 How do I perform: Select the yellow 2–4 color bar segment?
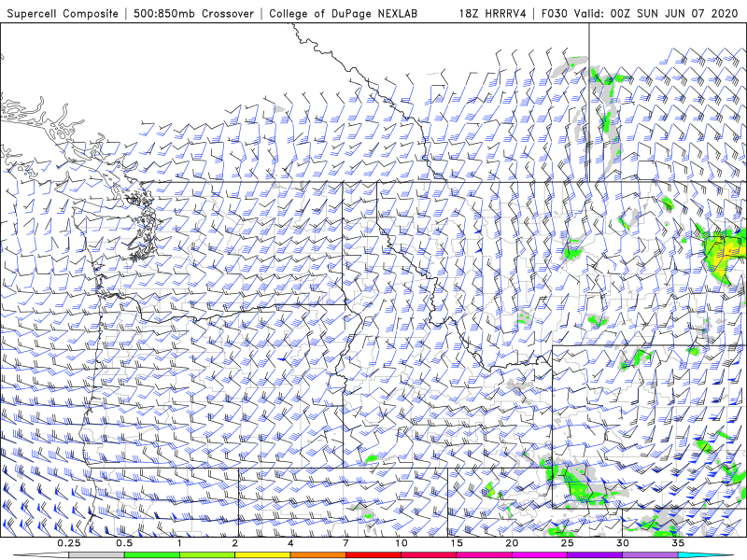tap(262, 555)
